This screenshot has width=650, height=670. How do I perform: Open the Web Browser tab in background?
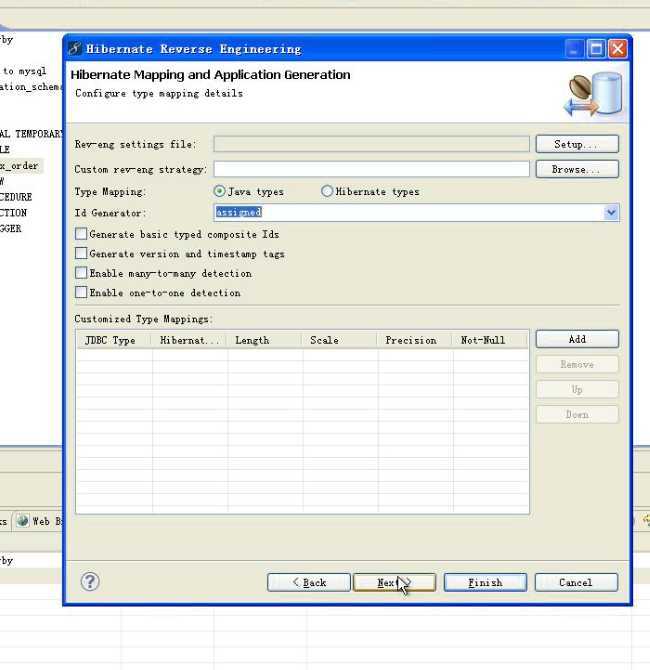coord(38,521)
